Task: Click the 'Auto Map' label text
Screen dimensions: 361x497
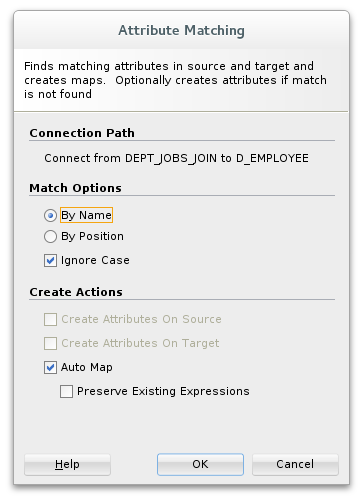Action: click(87, 367)
